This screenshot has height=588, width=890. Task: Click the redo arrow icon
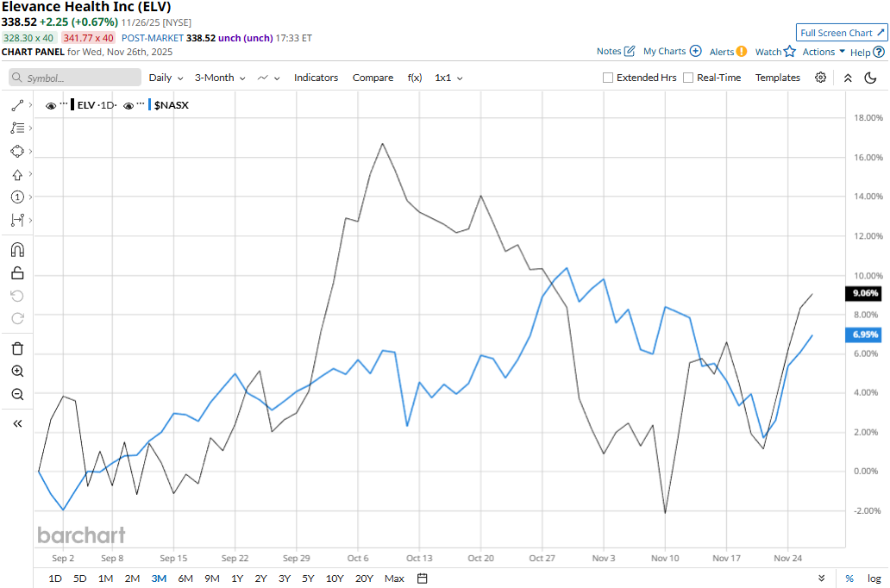pos(17,318)
